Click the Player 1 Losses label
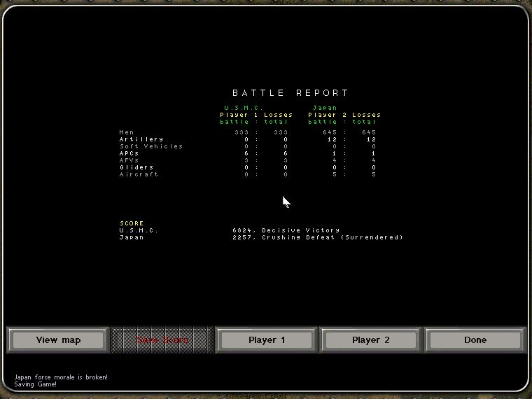 [x=256, y=115]
